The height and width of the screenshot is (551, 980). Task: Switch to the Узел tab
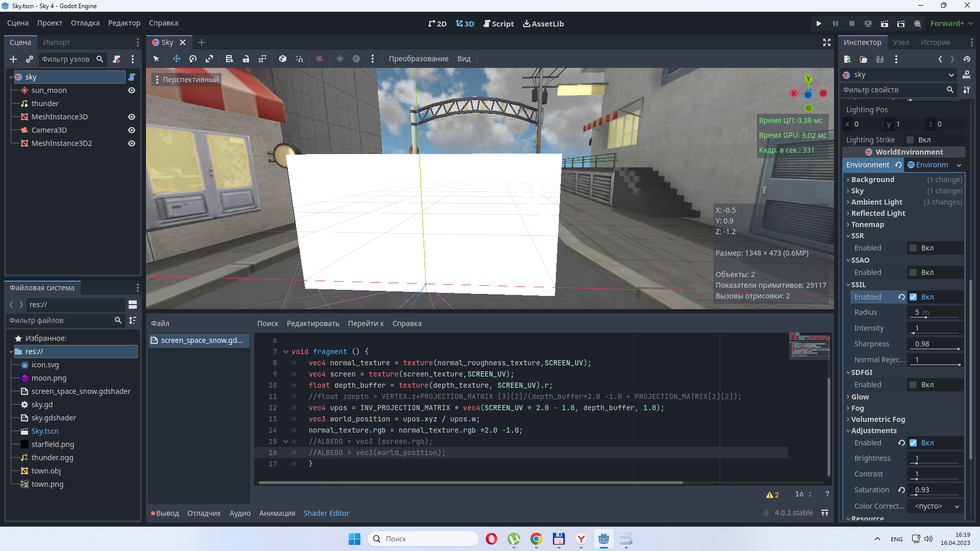[x=901, y=42]
